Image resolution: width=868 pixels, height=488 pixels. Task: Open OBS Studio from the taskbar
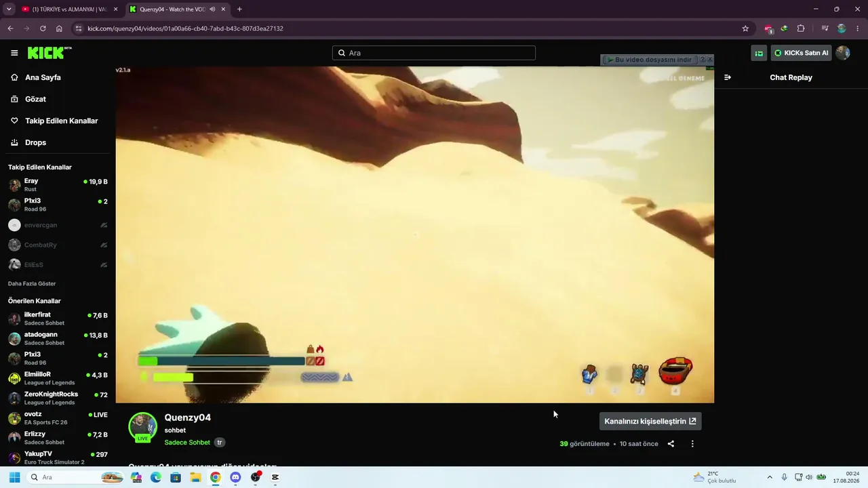click(255, 477)
